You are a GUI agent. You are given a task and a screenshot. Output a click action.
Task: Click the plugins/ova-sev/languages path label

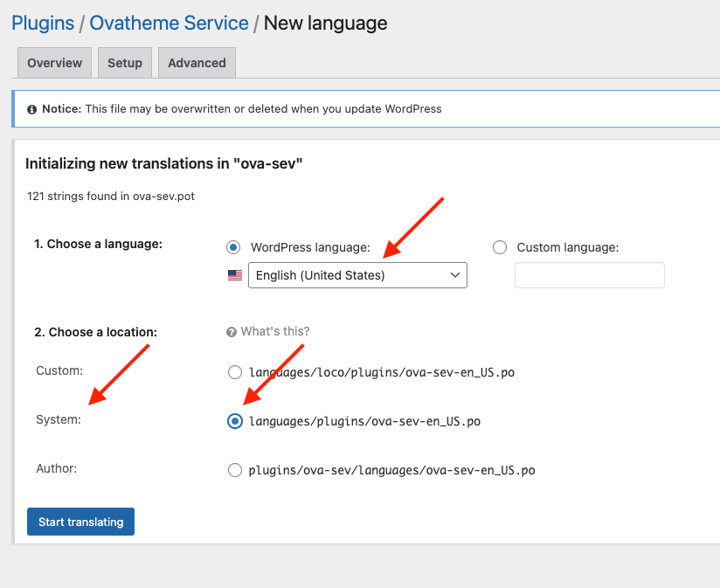click(391, 471)
